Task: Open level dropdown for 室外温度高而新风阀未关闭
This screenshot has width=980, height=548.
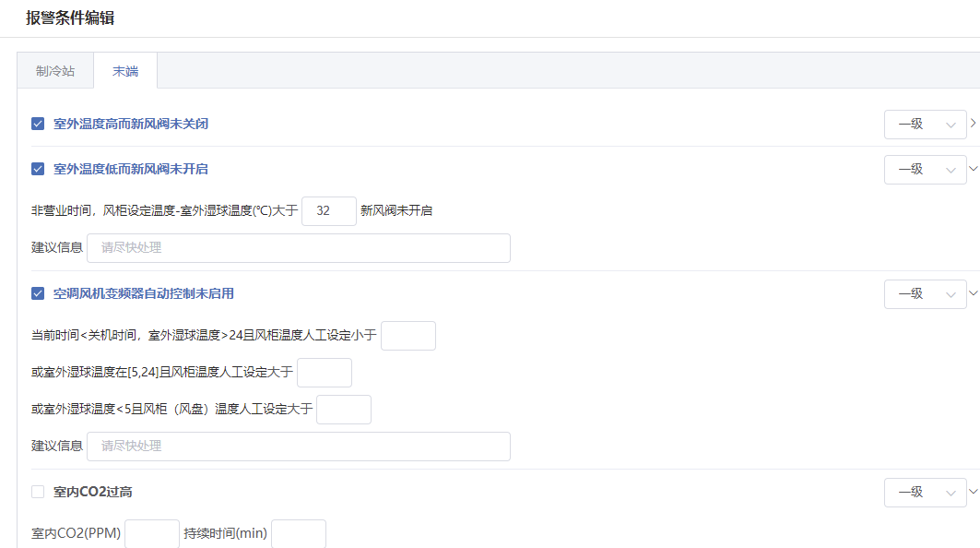Action: pyautogui.click(x=925, y=124)
